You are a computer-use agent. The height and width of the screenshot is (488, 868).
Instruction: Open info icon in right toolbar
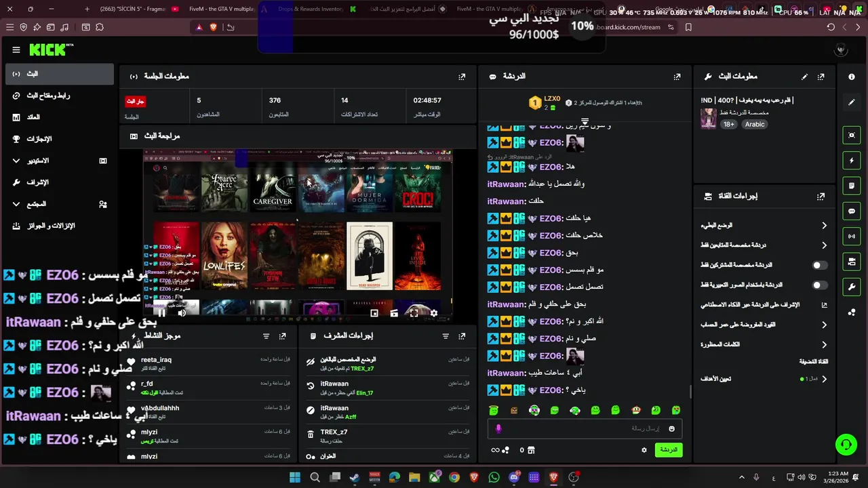[x=852, y=77]
